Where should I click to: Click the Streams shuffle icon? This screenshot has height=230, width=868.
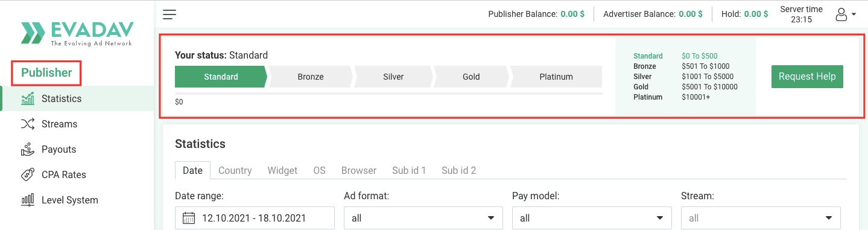coord(28,124)
